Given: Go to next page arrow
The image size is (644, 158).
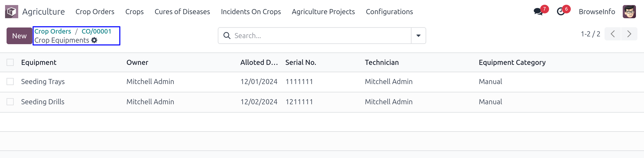Looking at the screenshot, I should [629, 34].
